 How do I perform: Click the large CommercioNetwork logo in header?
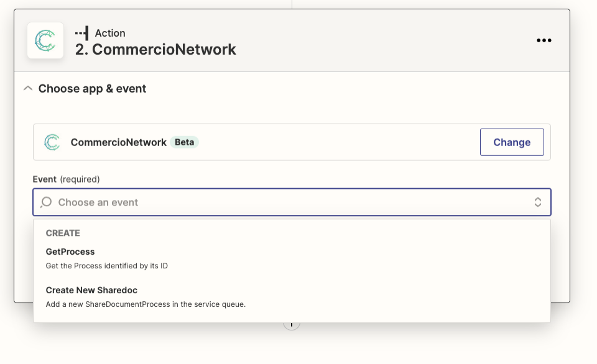45,40
